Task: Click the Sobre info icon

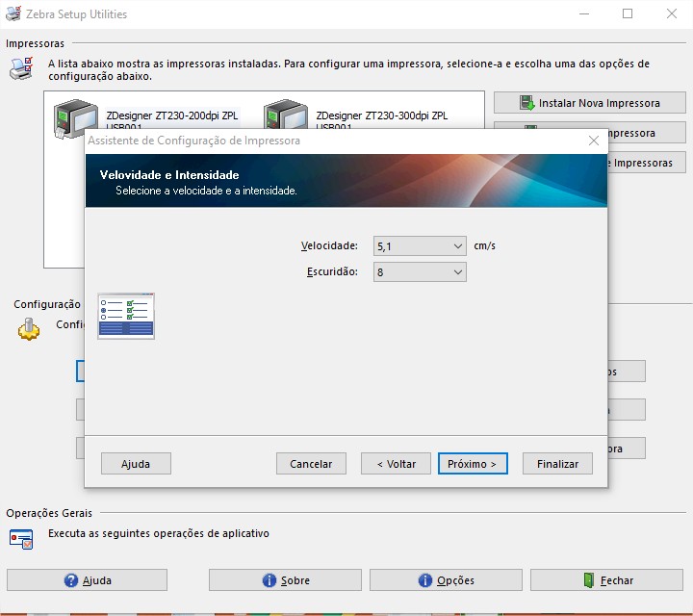Action: 269,579
